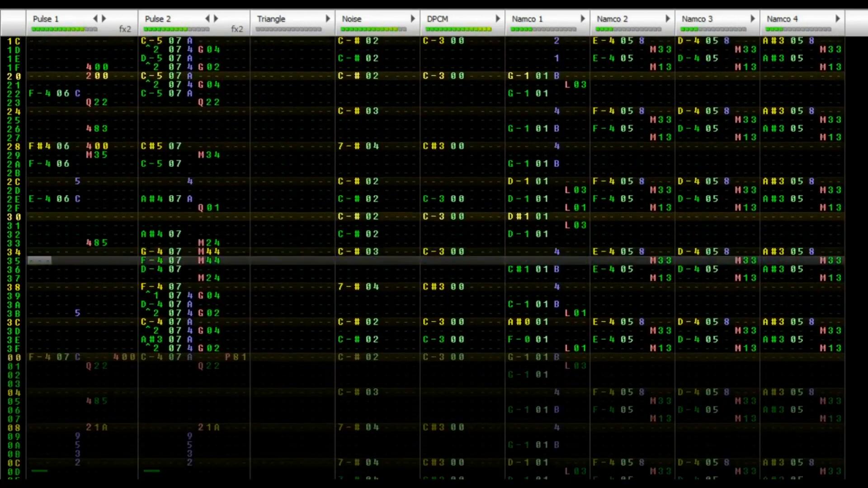
Task: Click the Noise channel title
Action: 351,19
